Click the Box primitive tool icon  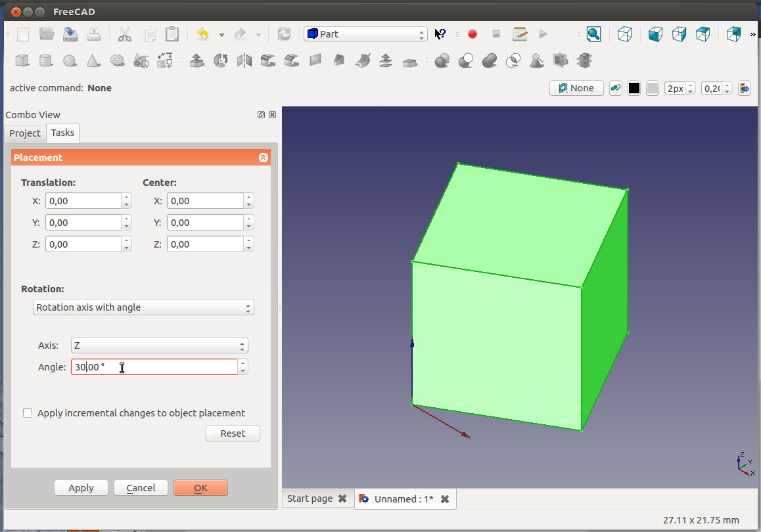[22, 61]
